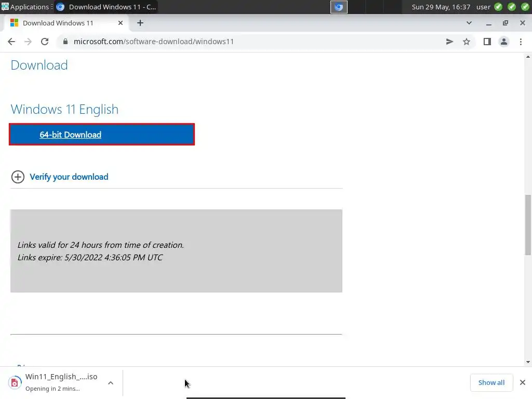Reload the Windows 11 download page
Viewport: 532px width, 399px height.
click(x=45, y=42)
